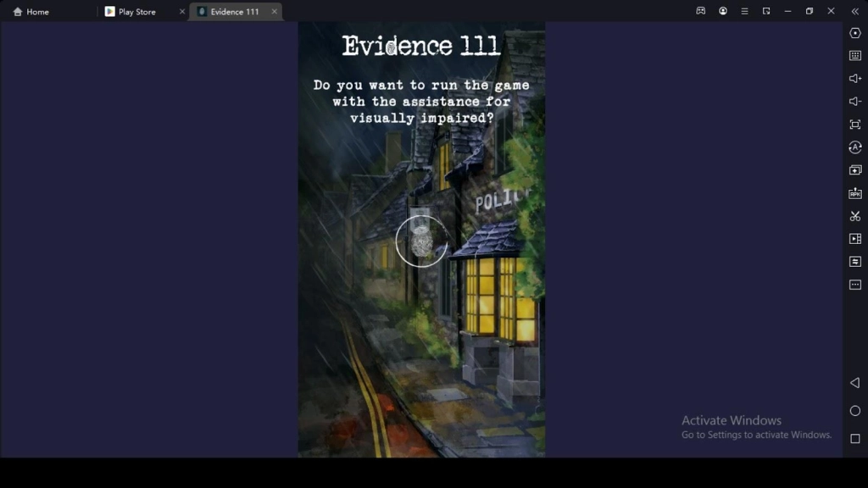Open the ellipsis for more sidebar options
868x488 pixels.
pyautogui.click(x=854, y=285)
